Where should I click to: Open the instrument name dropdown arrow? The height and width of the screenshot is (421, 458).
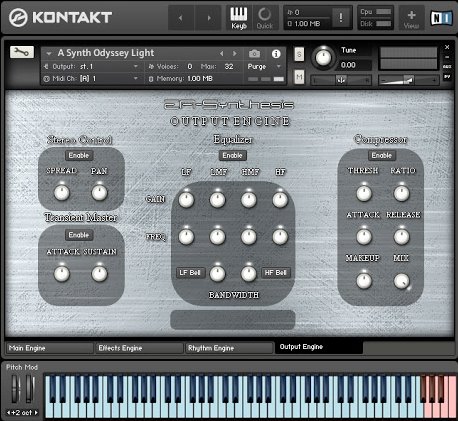pyautogui.click(x=49, y=53)
